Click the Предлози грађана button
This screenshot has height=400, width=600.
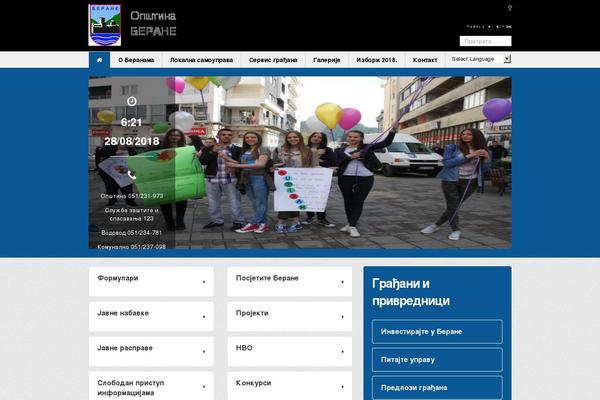437,387
